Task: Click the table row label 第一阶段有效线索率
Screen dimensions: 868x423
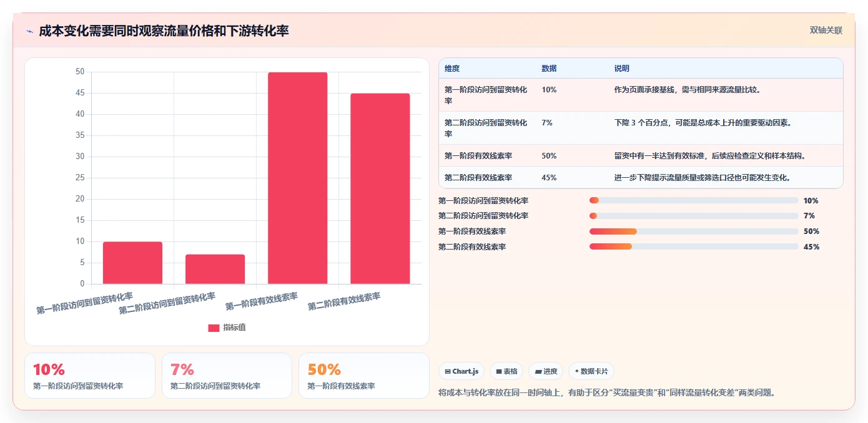Action: [478, 156]
